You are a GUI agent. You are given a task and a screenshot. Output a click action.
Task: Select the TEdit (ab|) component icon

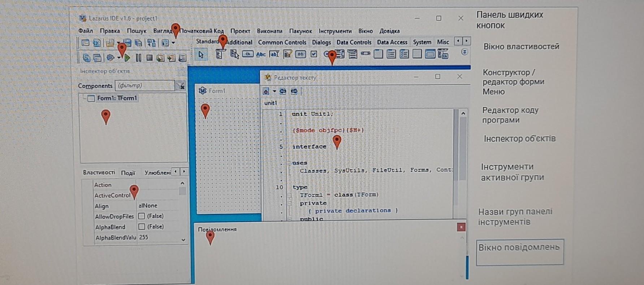click(x=275, y=54)
